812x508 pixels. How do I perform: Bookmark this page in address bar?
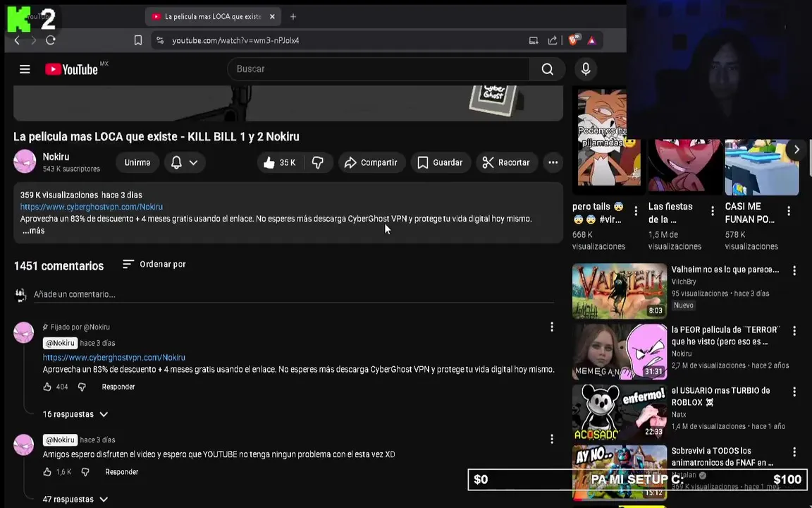(x=137, y=40)
